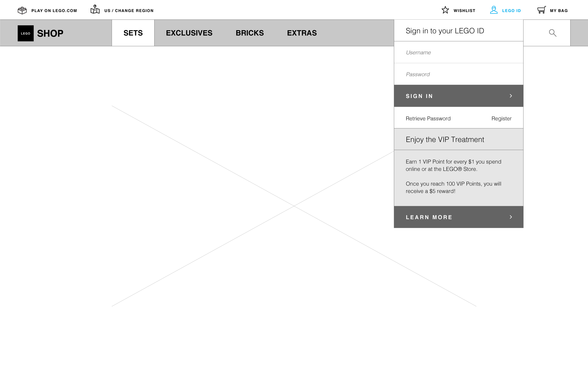
Task: Click the wishlist star icon
Action: [x=445, y=10]
